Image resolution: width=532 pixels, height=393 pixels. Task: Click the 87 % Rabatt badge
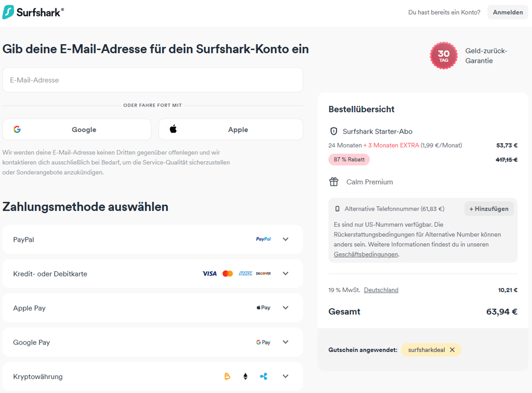(349, 160)
